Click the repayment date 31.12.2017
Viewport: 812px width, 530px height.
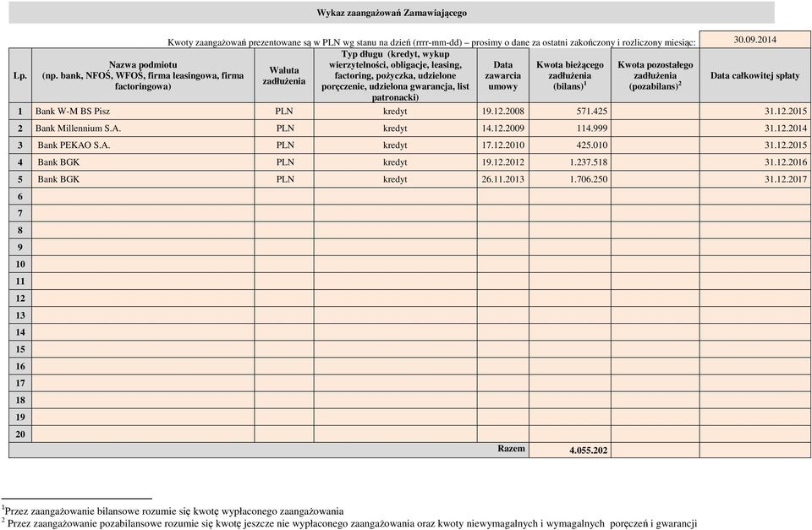(755, 179)
